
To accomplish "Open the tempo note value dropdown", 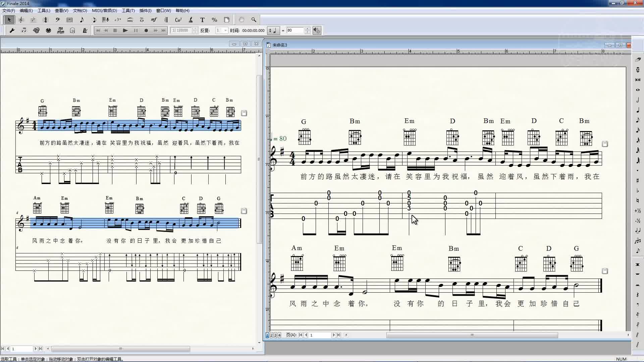I will [x=273, y=31].
